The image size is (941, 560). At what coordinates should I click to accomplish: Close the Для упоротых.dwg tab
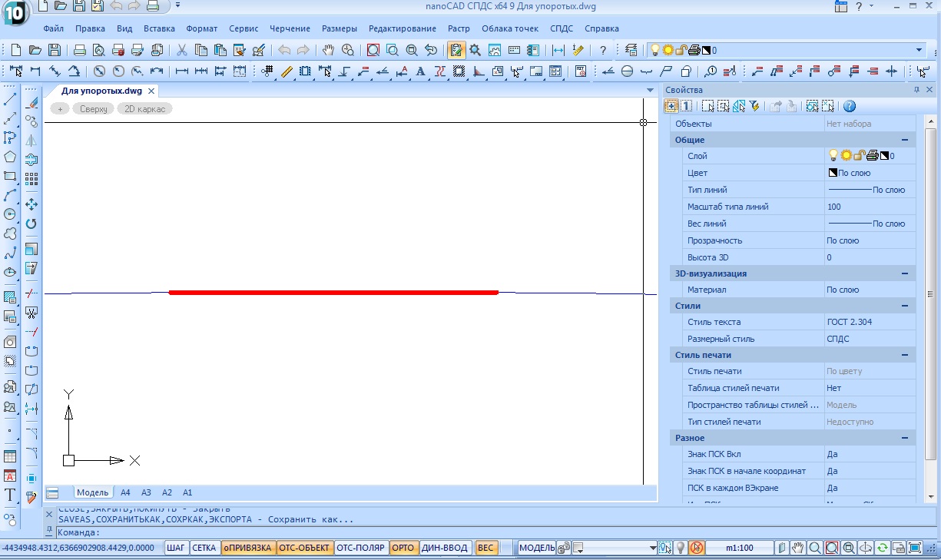click(151, 91)
